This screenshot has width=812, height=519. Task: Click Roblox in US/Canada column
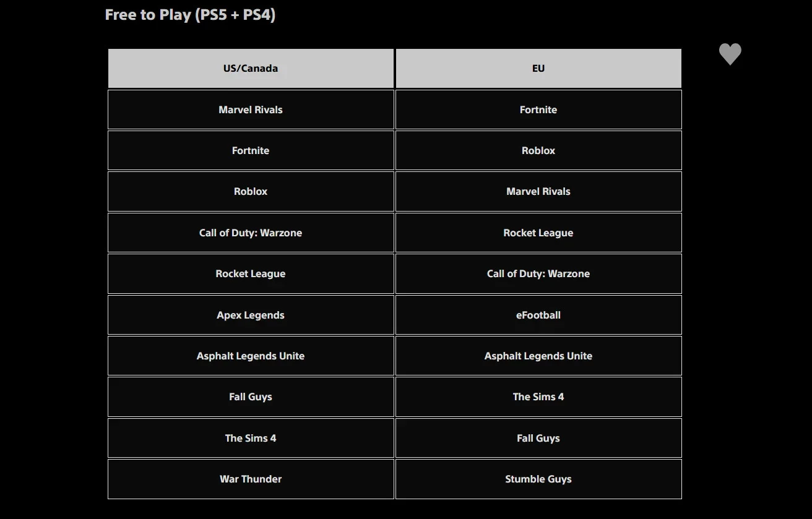pyautogui.click(x=251, y=192)
